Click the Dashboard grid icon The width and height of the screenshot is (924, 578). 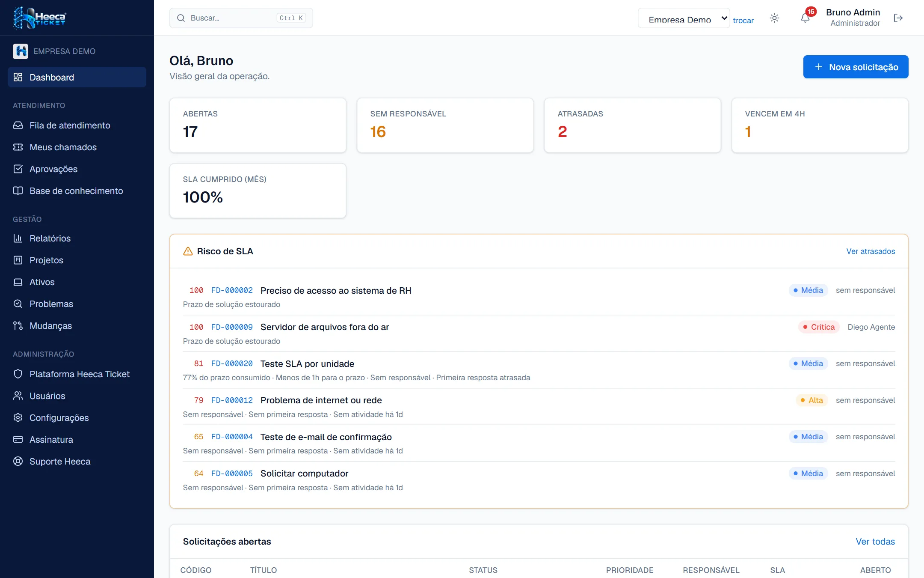(18, 77)
